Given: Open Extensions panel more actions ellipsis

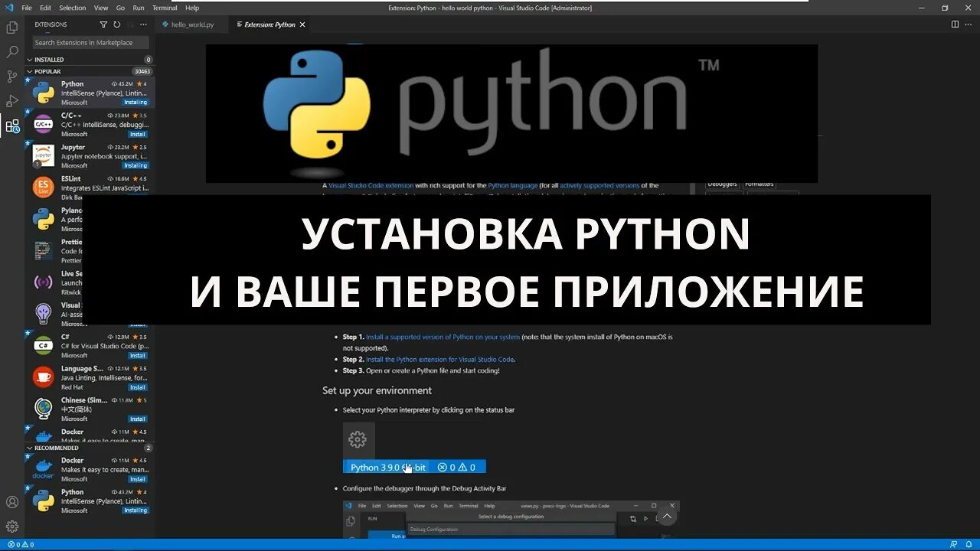Looking at the screenshot, I should click(x=143, y=24).
